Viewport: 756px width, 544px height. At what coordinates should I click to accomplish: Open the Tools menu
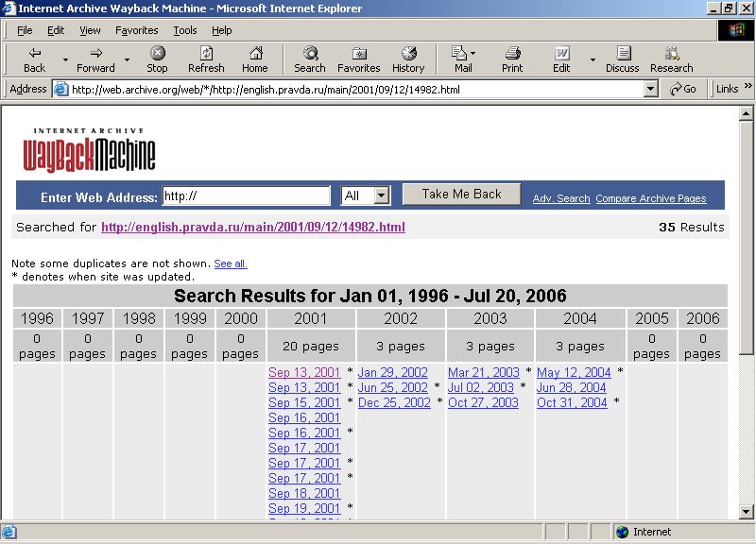[185, 31]
